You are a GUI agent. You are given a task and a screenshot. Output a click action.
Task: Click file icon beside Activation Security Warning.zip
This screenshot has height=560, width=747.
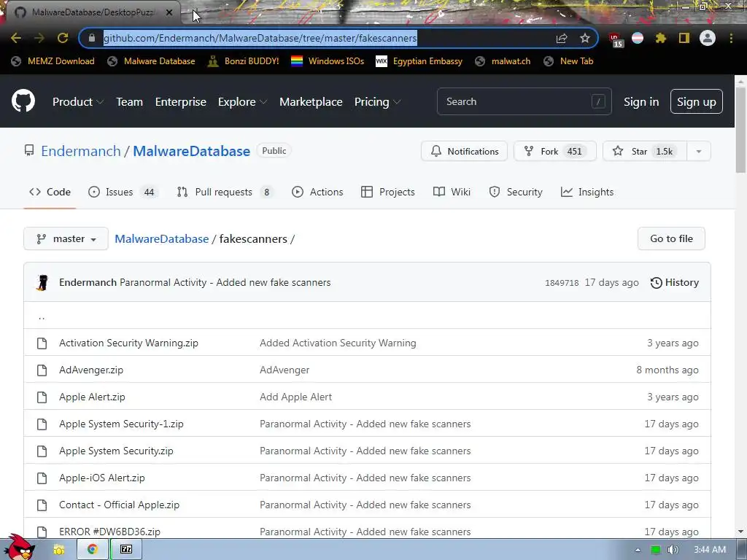point(42,343)
